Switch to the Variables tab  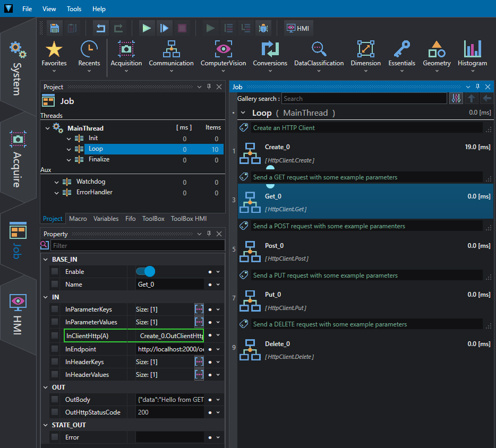[x=106, y=219]
